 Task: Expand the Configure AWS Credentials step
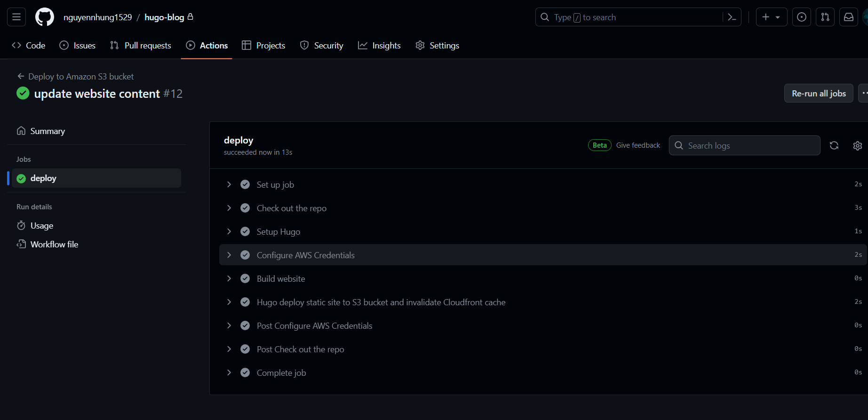tap(543, 255)
